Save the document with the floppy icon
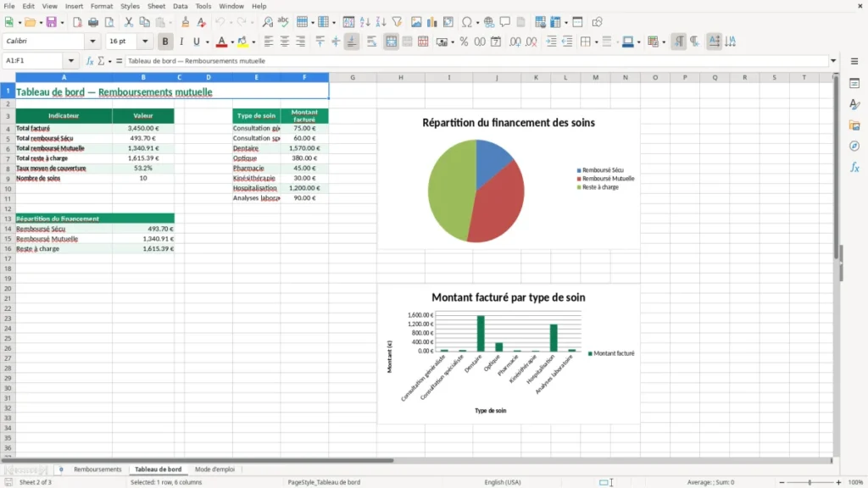 [x=52, y=22]
